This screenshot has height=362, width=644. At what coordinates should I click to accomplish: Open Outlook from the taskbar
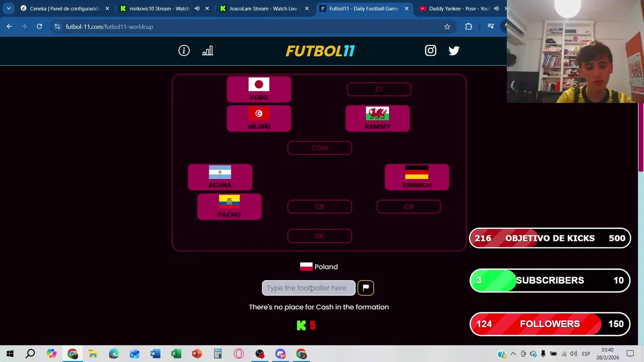134,354
